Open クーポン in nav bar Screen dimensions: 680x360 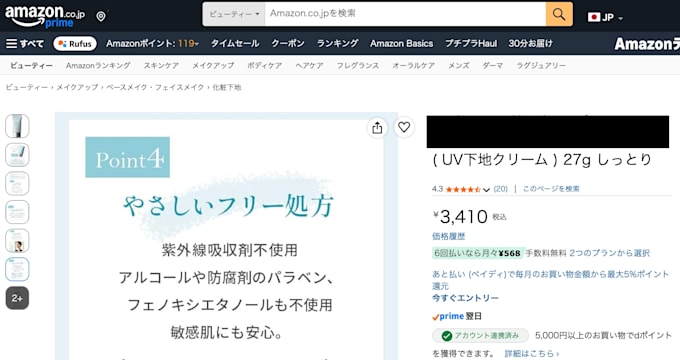click(x=288, y=43)
